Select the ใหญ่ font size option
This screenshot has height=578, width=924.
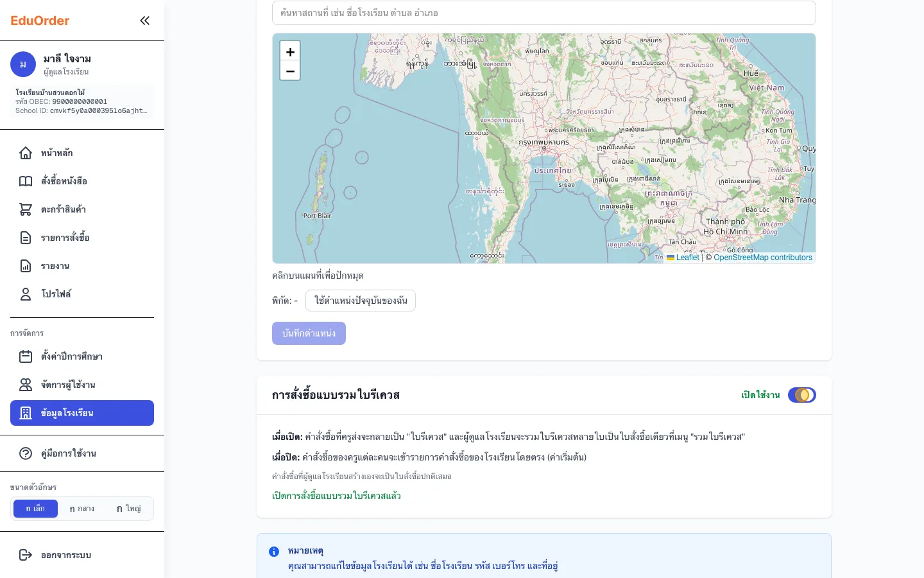(x=129, y=509)
